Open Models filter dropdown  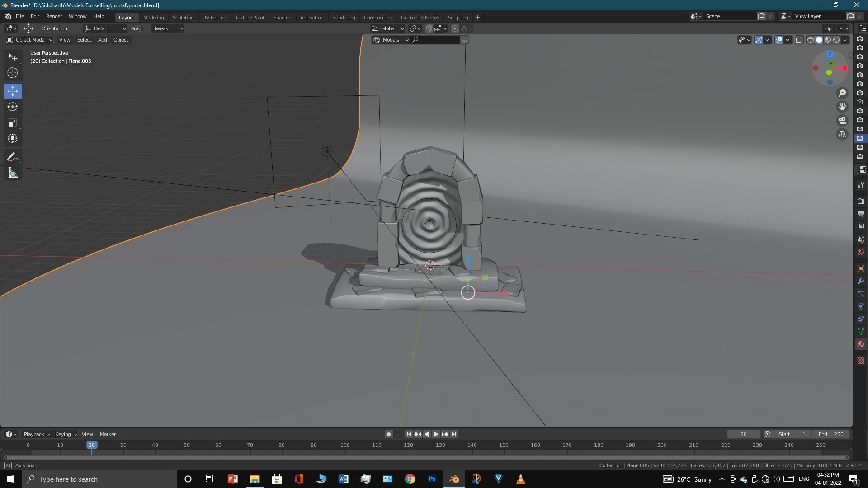coord(391,40)
